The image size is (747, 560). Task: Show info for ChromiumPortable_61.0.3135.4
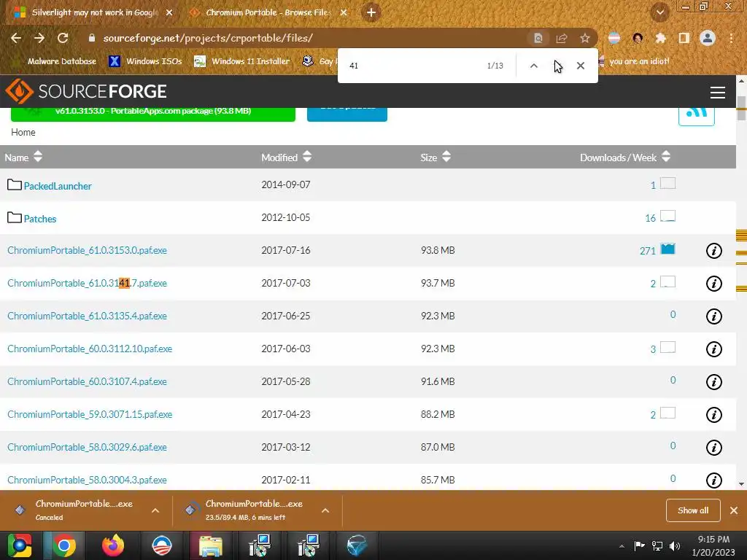[713, 316]
